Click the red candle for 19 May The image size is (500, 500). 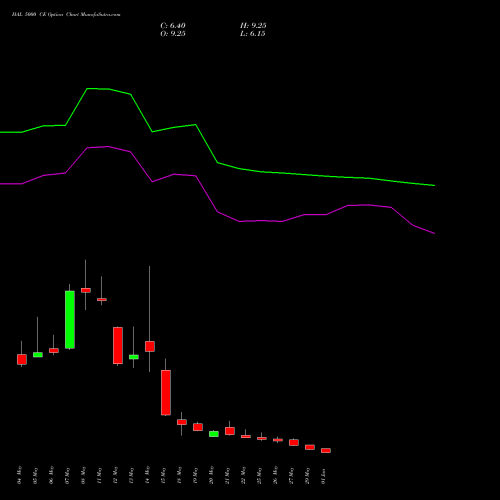pos(198,427)
